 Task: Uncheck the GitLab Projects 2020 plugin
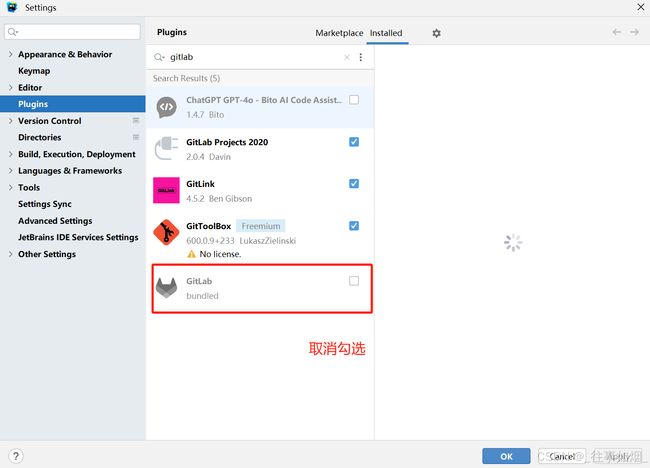(x=354, y=142)
